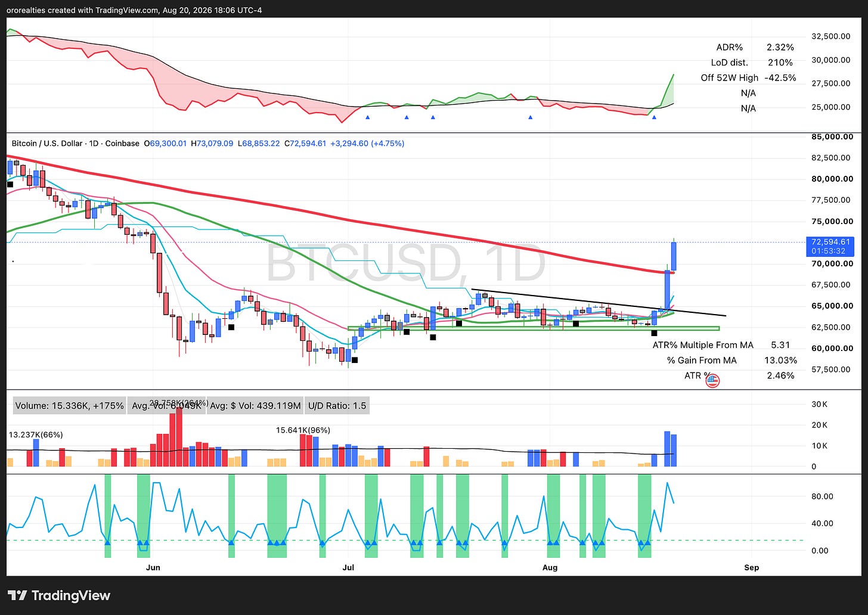
Task: Click the Jun label on time axis
Action: 153,567
